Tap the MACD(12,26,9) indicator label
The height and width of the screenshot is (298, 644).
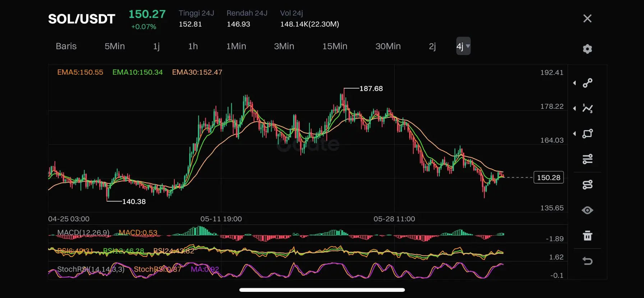point(83,232)
